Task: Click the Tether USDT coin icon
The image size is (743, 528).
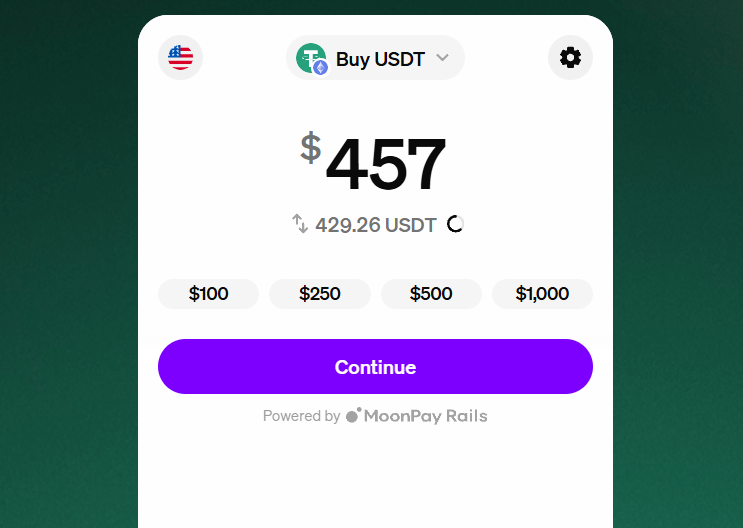Action: tap(310, 58)
